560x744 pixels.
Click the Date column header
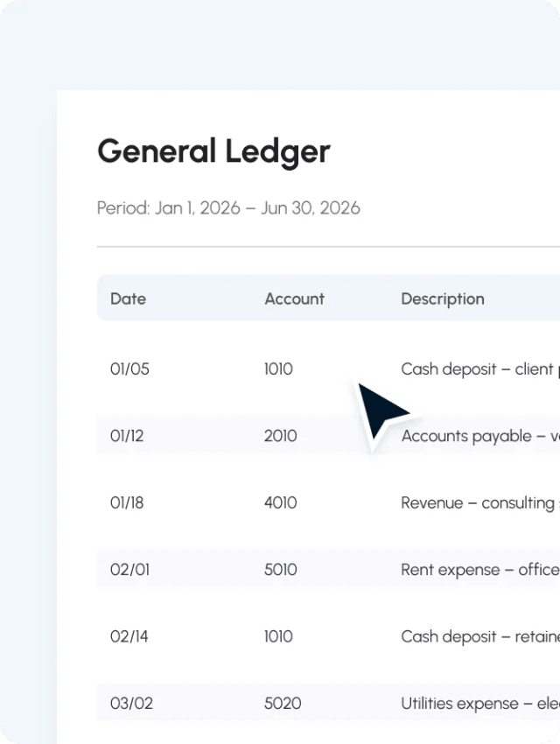(128, 299)
